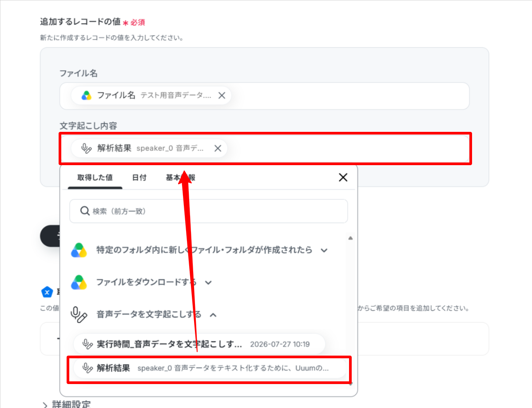Collapse the 音声データを文字起こしする section chevron
The width and height of the screenshot is (532, 408).
[213, 315]
